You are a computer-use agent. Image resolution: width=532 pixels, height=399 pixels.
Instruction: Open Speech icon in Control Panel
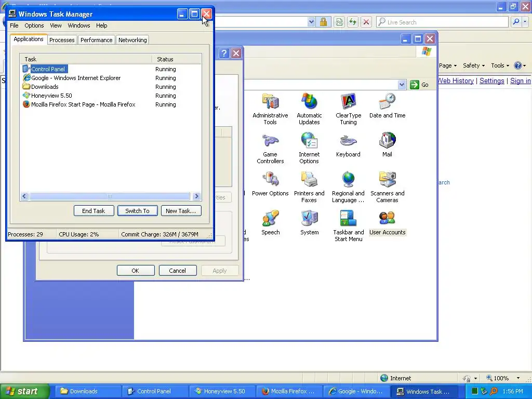click(x=270, y=223)
